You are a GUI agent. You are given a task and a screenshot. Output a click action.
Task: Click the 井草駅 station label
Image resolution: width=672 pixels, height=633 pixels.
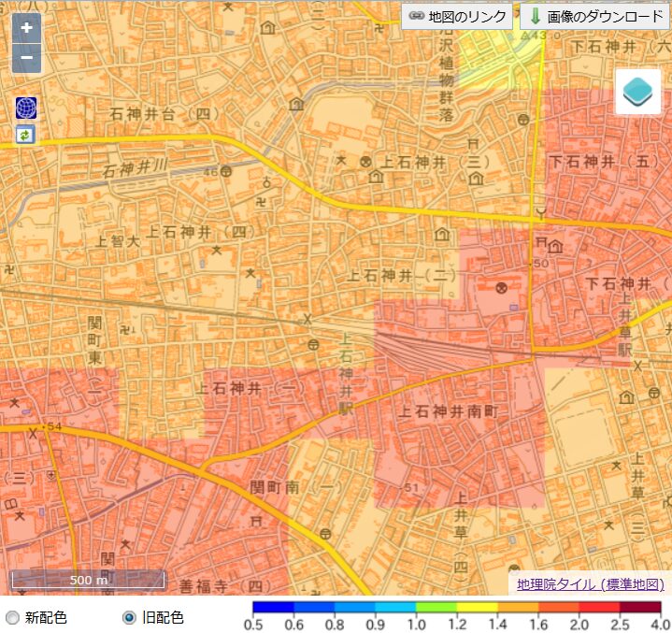[624, 332]
